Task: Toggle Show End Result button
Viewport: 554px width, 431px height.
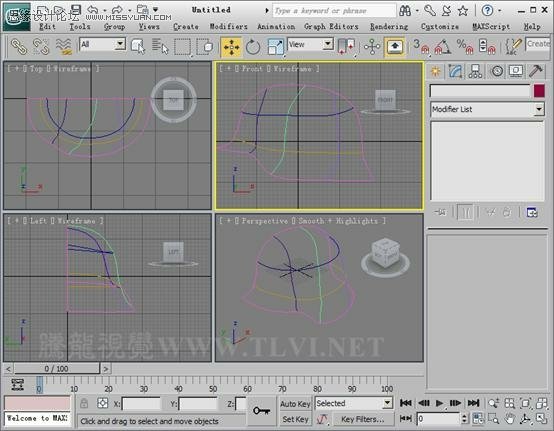Action: [x=466, y=212]
